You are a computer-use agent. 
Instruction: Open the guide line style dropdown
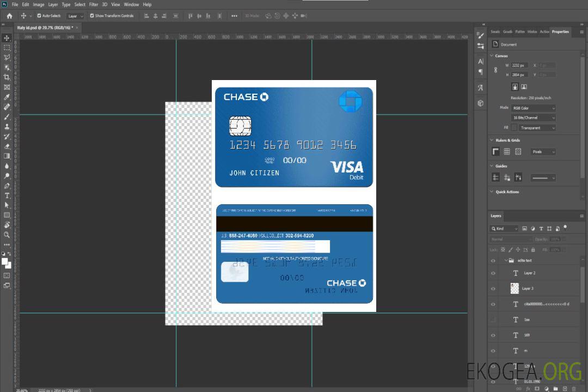(543, 178)
